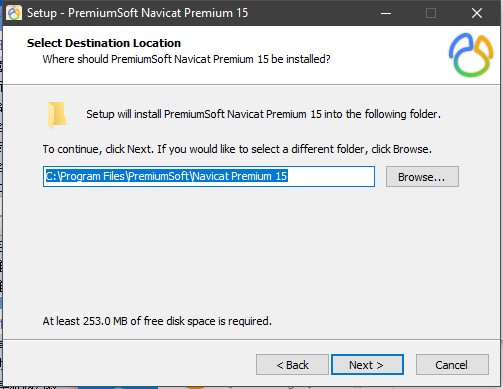The height and width of the screenshot is (389, 503).
Task: Click the colorful Navicat logo in header
Action: (x=471, y=55)
